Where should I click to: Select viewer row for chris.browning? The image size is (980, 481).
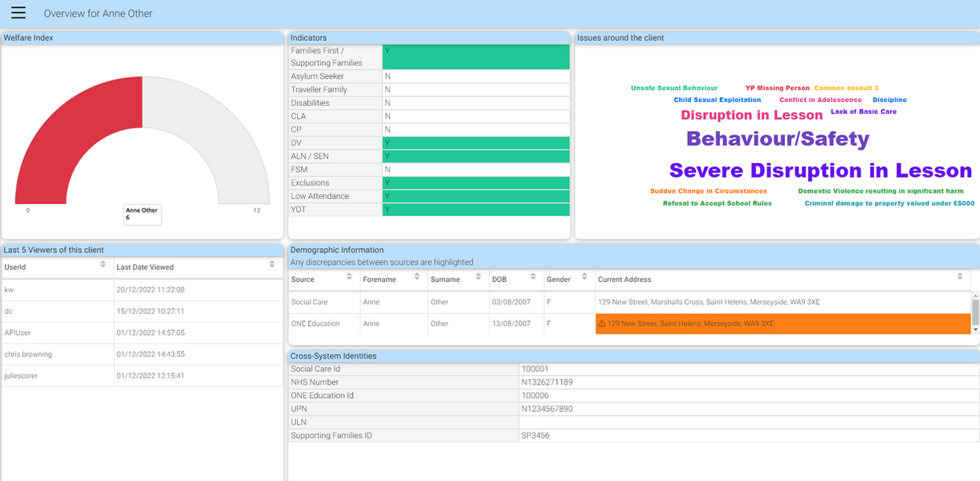point(56,354)
